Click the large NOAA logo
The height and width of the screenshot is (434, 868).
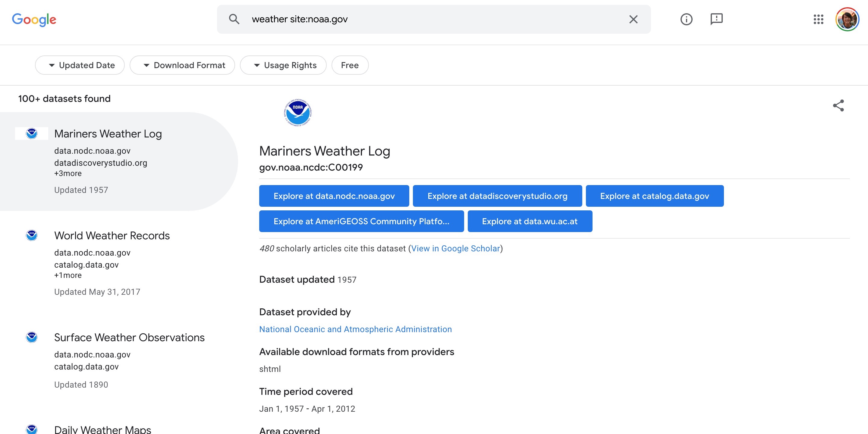tap(297, 112)
